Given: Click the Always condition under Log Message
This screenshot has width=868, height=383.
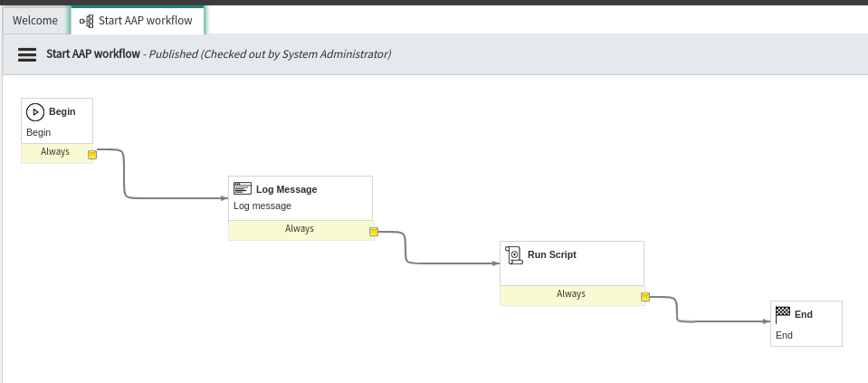Looking at the screenshot, I should click(300, 228).
